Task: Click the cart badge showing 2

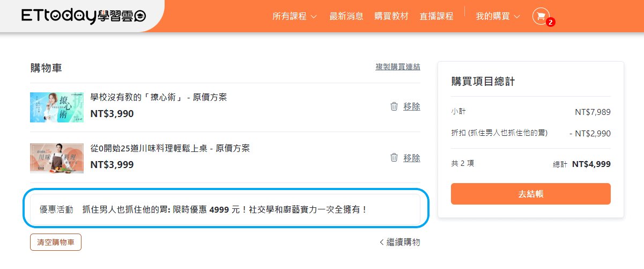Action: pos(550,23)
